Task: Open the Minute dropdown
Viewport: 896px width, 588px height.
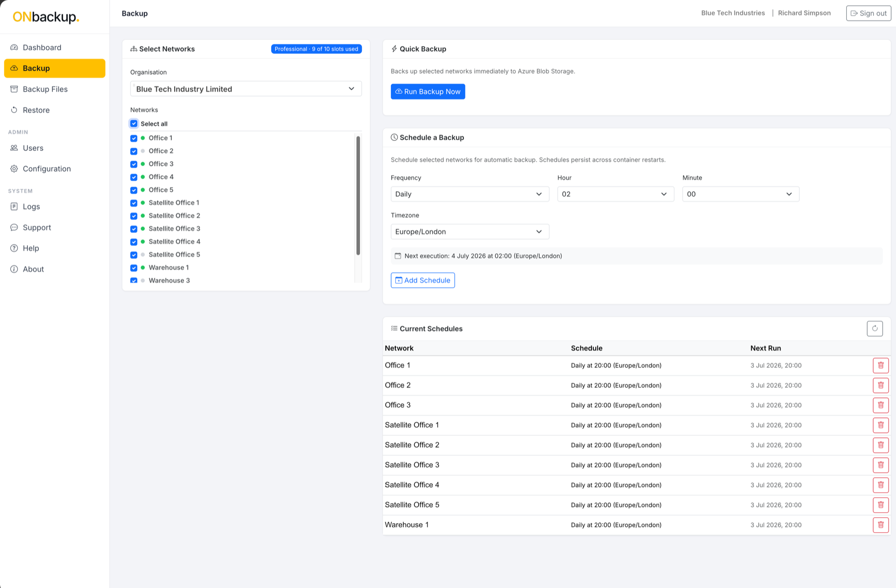Action: pyautogui.click(x=741, y=194)
